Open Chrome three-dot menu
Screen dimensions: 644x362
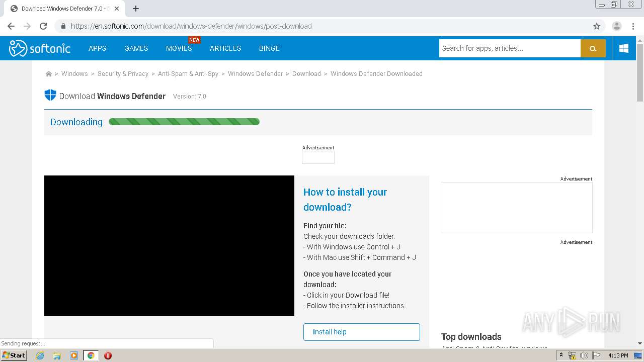[633, 26]
